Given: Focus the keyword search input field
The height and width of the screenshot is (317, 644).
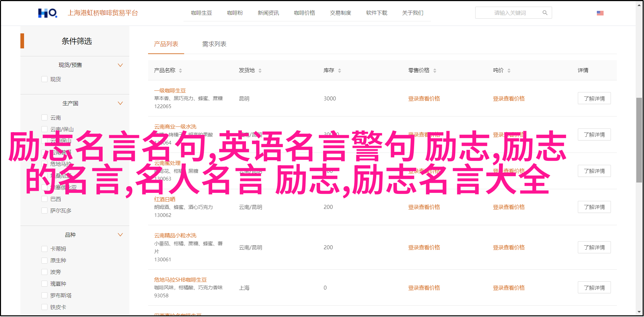Looking at the screenshot, I should pos(510,13).
